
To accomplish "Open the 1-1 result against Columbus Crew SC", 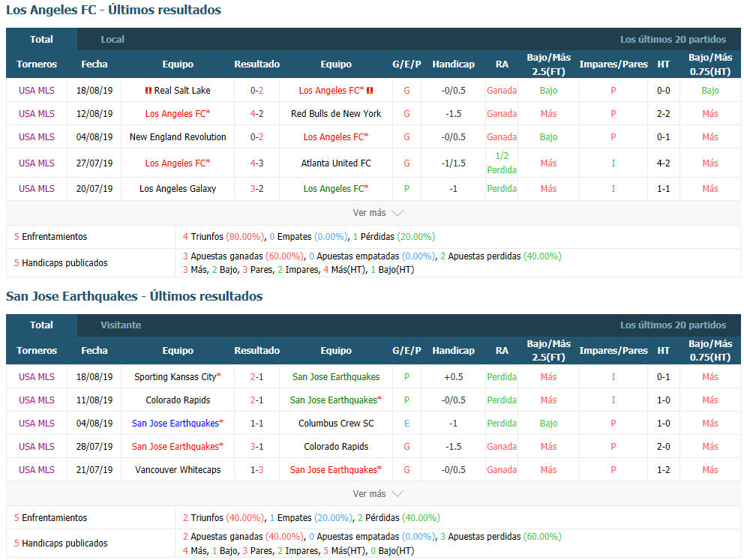I will (x=256, y=424).
